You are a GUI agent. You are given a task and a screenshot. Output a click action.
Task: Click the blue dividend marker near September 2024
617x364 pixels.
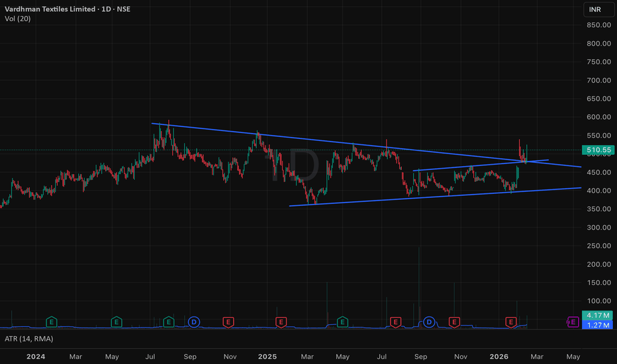[x=194, y=322]
